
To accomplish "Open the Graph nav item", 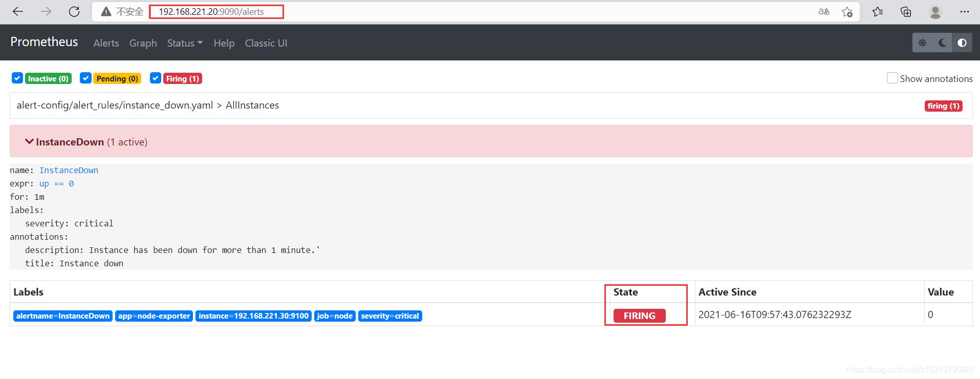I will (143, 43).
